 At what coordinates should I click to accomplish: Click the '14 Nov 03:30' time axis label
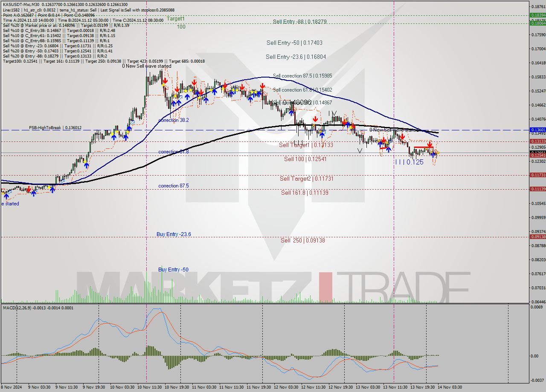point(450,387)
